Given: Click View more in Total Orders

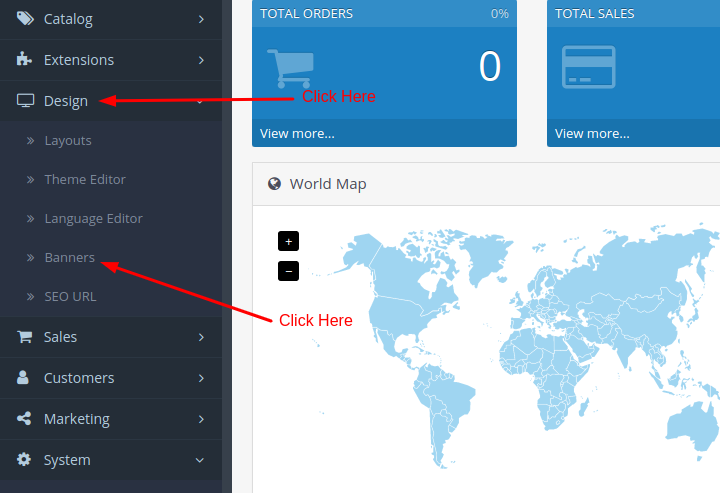Looking at the screenshot, I should pyautogui.click(x=297, y=134).
